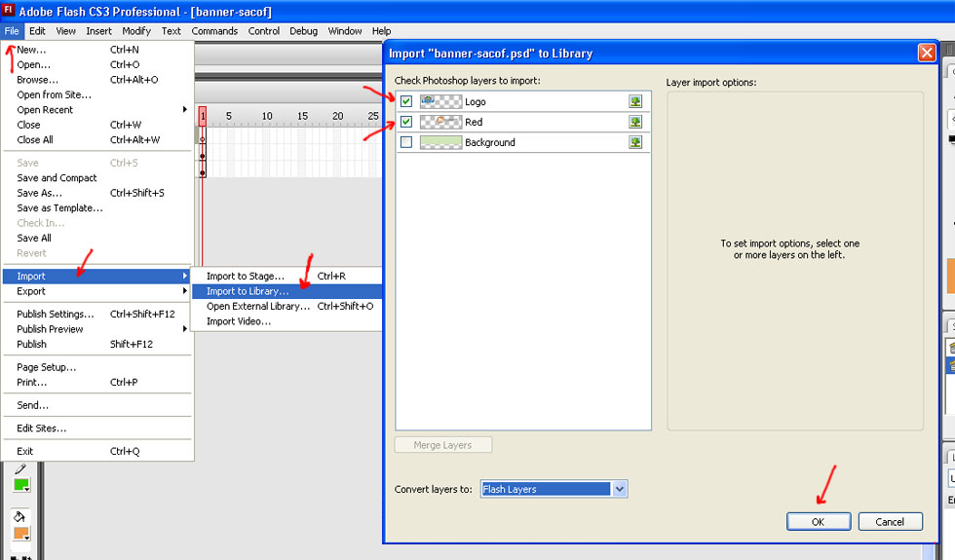Select the paint bucket fill icon

[x=19, y=517]
